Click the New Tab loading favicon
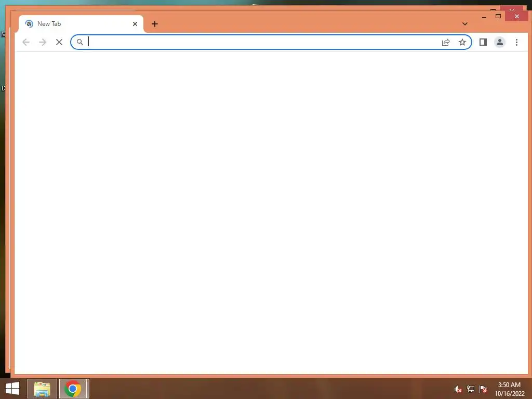 click(x=29, y=24)
